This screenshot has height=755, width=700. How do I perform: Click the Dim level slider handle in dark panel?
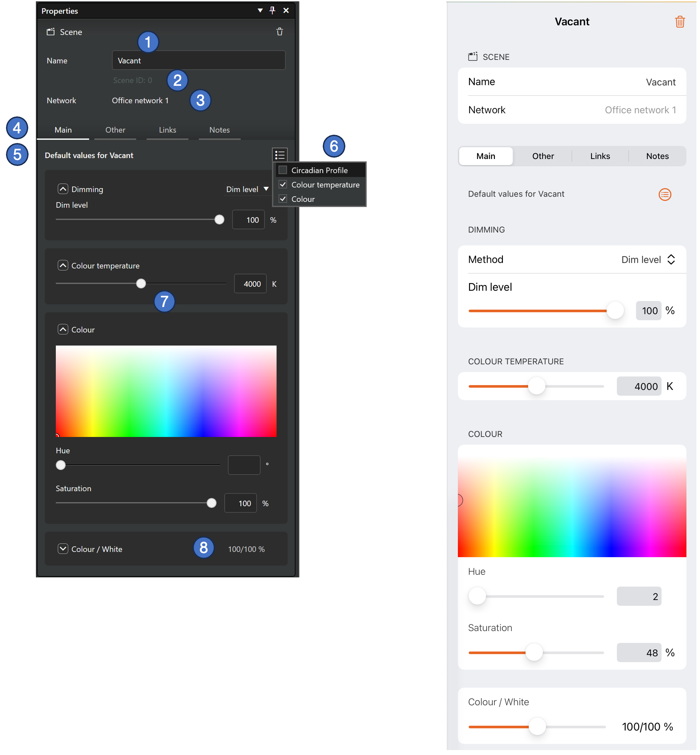pos(219,220)
